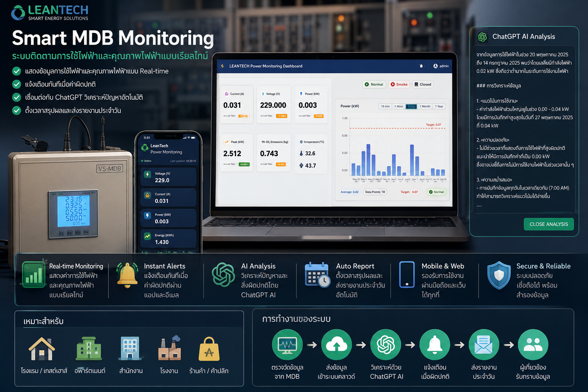Click the LEANTECH logo emblem
The height and width of the screenshot is (392, 588).
(x=18, y=13)
